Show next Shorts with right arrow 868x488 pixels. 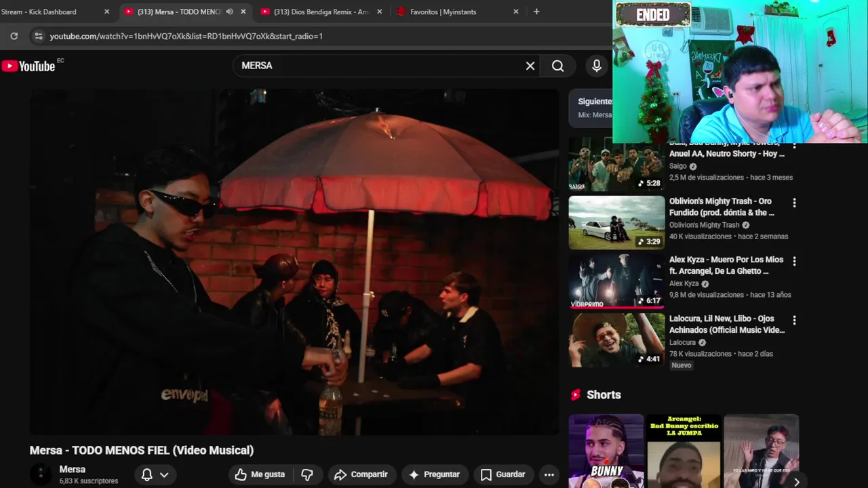796,482
